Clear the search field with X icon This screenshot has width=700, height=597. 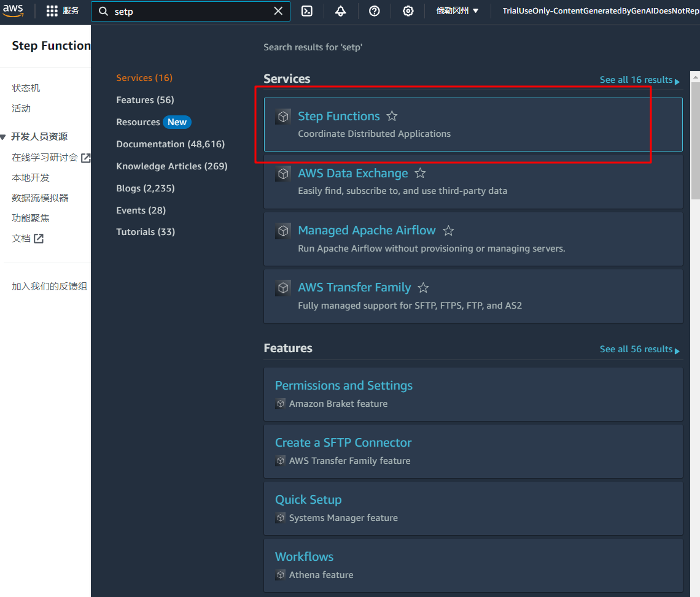(278, 10)
